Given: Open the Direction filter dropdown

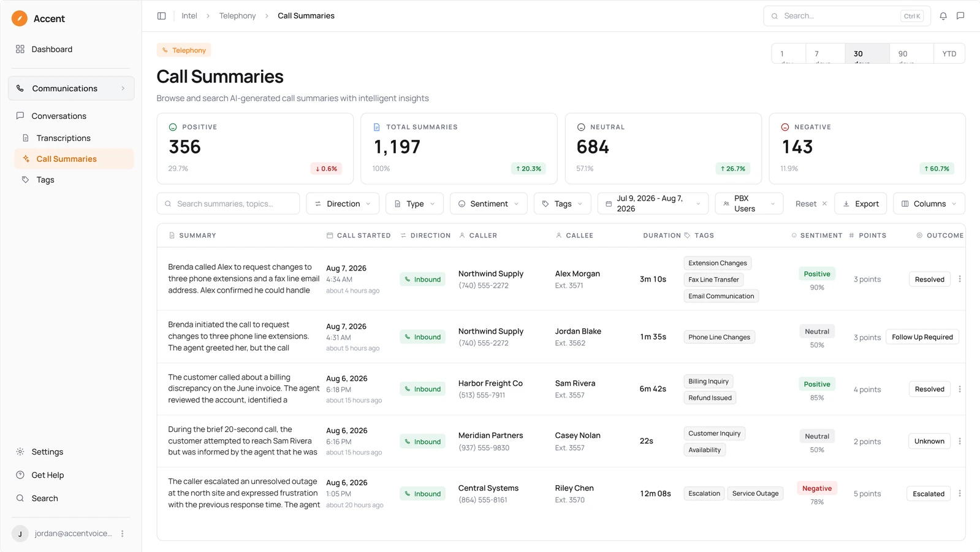Looking at the screenshot, I should click(343, 204).
